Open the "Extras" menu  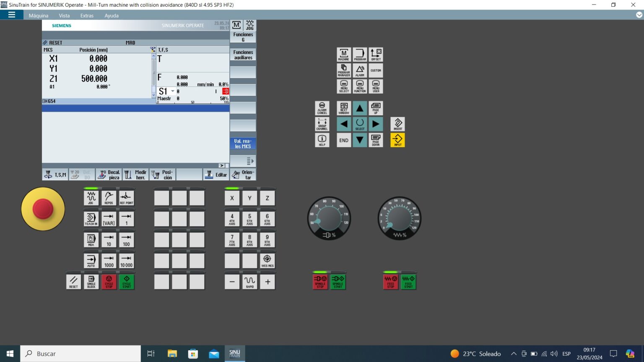coord(87,16)
